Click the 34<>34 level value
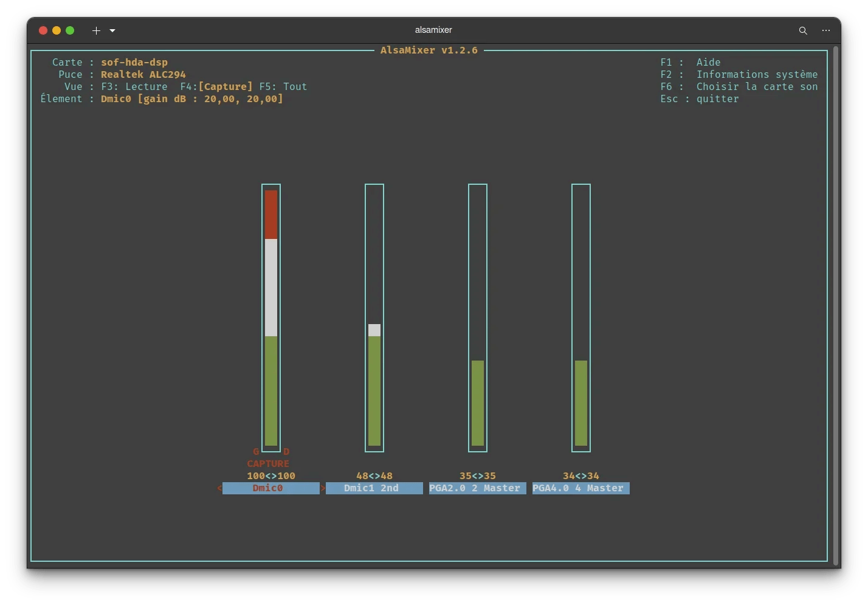This screenshot has width=868, height=605. pyautogui.click(x=581, y=476)
